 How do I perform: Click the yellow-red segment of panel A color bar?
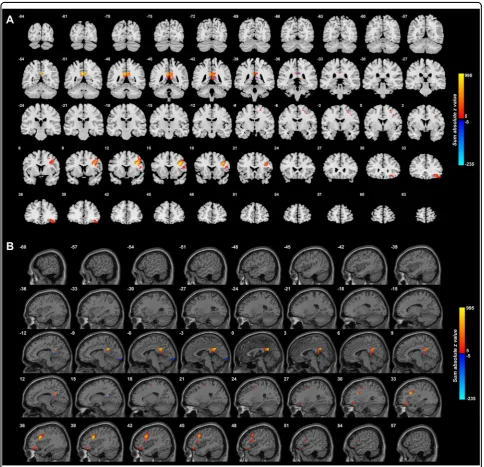[462, 96]
